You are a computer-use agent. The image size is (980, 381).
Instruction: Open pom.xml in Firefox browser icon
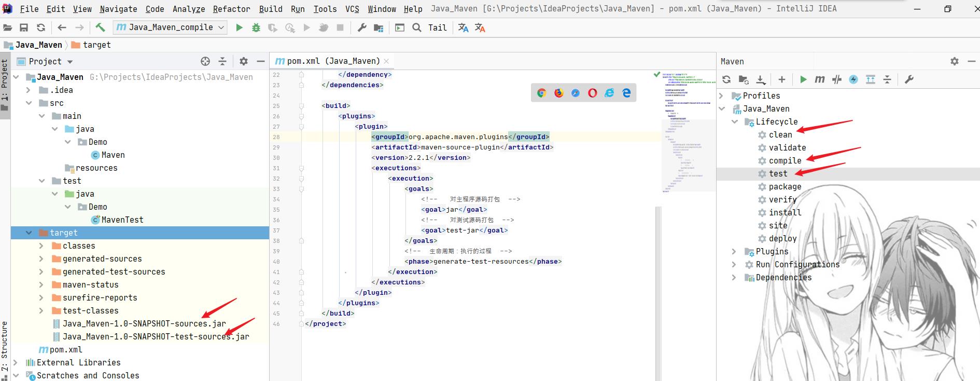[x=559, y=93]
